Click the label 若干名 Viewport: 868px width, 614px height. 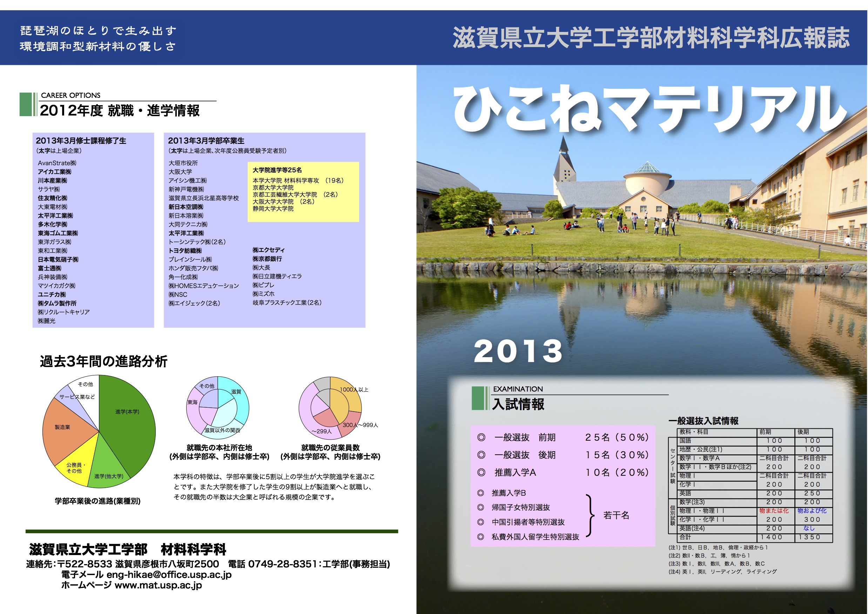point(616,515)
